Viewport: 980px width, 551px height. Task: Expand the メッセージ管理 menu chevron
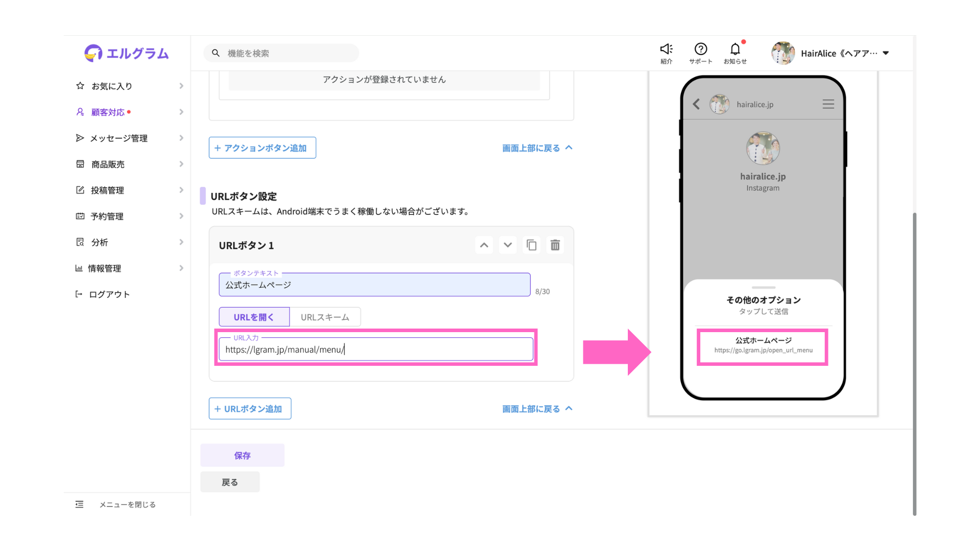181,138
